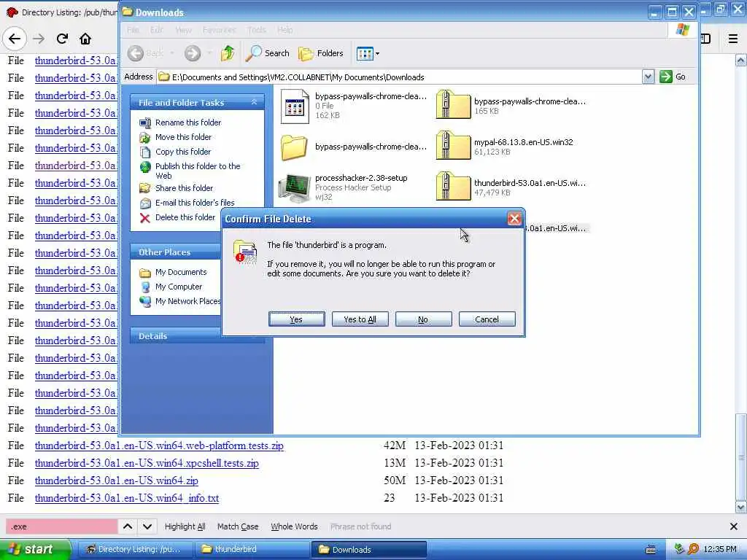Viewport: 747px width, 560px height.
Task: Click E-mail this folder's files
Action: [195, 203]
